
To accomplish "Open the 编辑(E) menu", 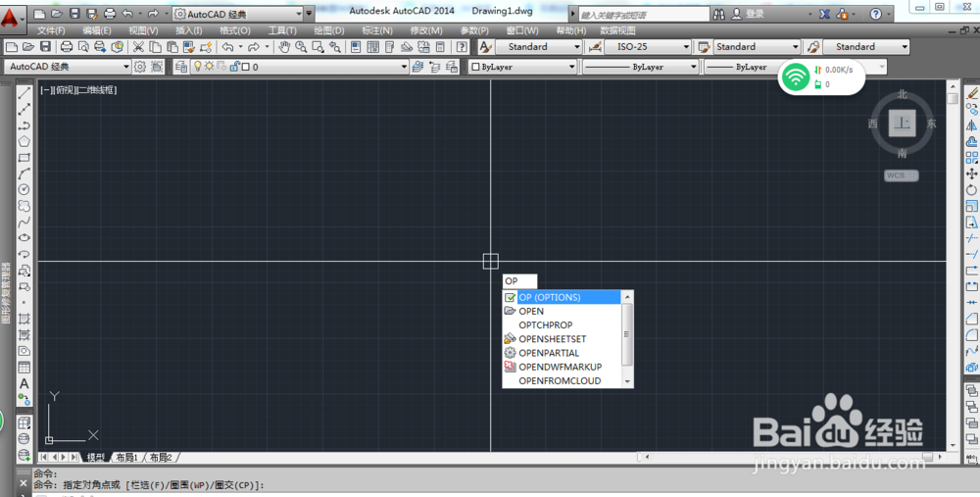I will pos(97,30).
